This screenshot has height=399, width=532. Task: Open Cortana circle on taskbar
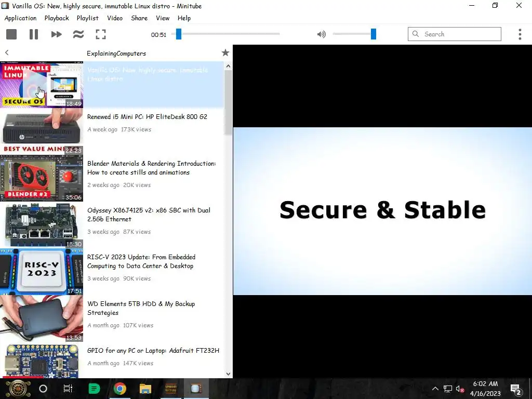pos(43,389)
